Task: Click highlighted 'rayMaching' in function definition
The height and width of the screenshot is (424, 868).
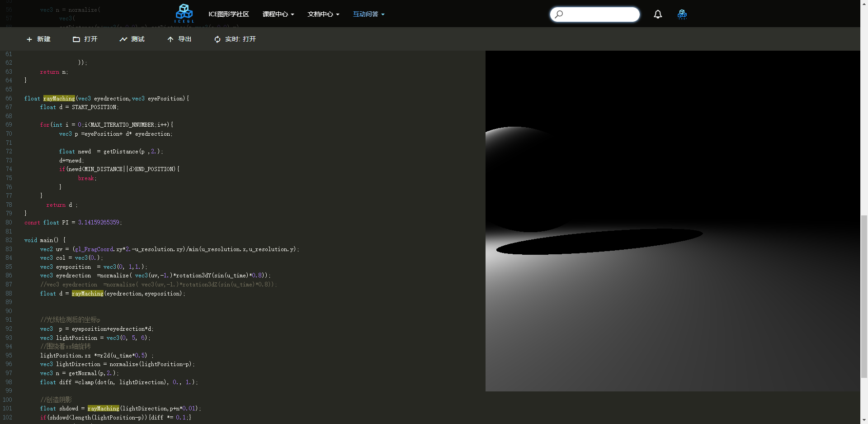Action: [x=59, y=99]
